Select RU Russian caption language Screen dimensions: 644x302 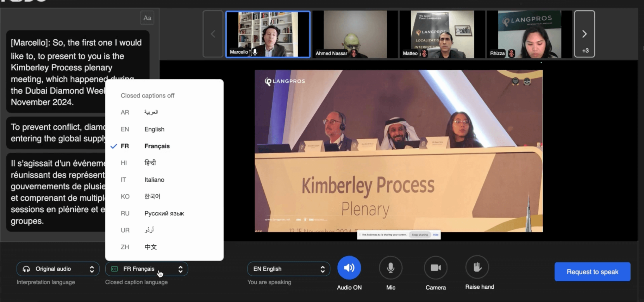pyautogui.click(x=164, y=213)
